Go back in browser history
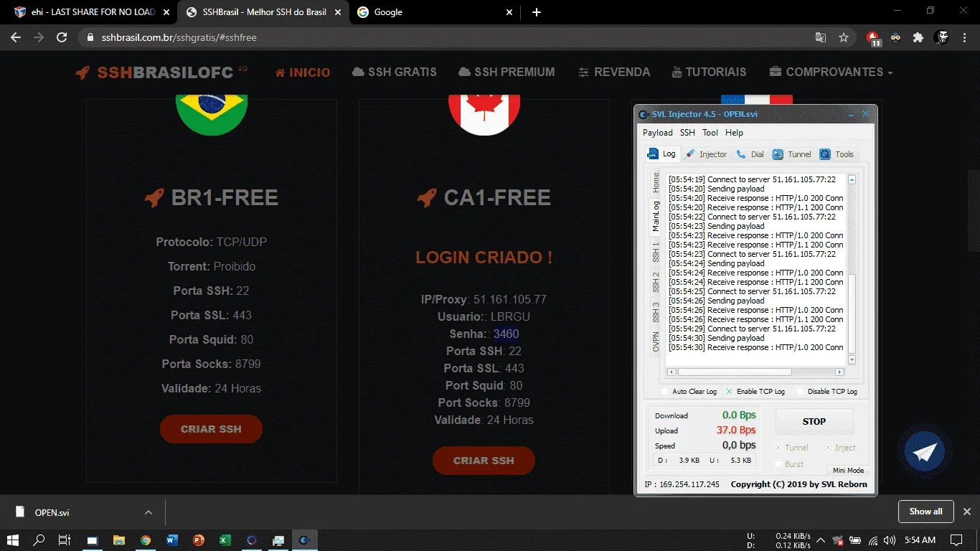980x551 pixels. click(16, 37)
